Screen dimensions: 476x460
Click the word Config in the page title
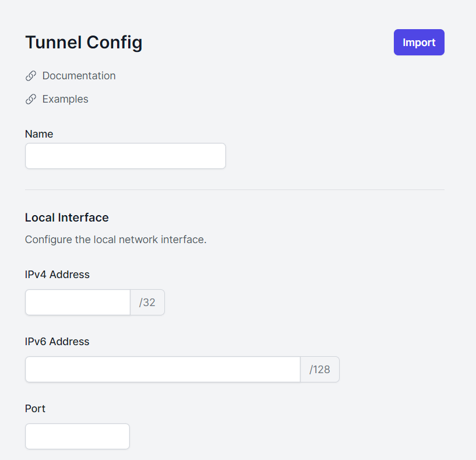114,43
